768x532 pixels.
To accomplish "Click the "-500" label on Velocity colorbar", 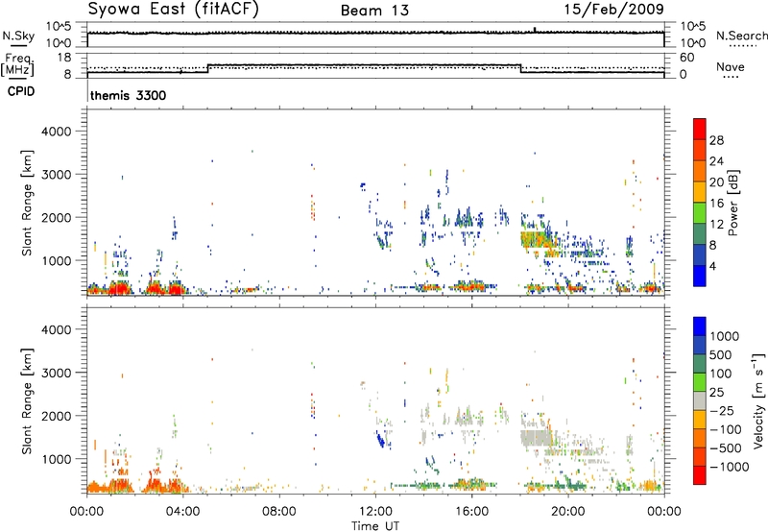I will click(x=725, y=447).
